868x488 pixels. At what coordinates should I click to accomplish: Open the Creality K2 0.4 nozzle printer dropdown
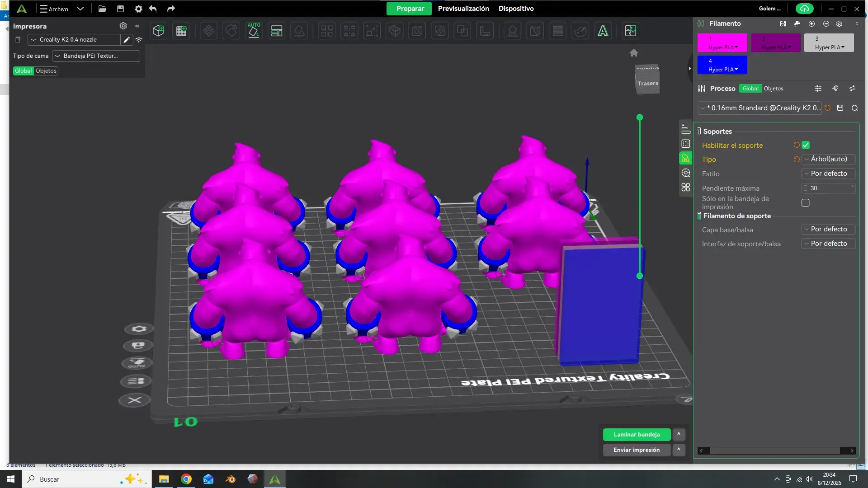click(74, 40)
